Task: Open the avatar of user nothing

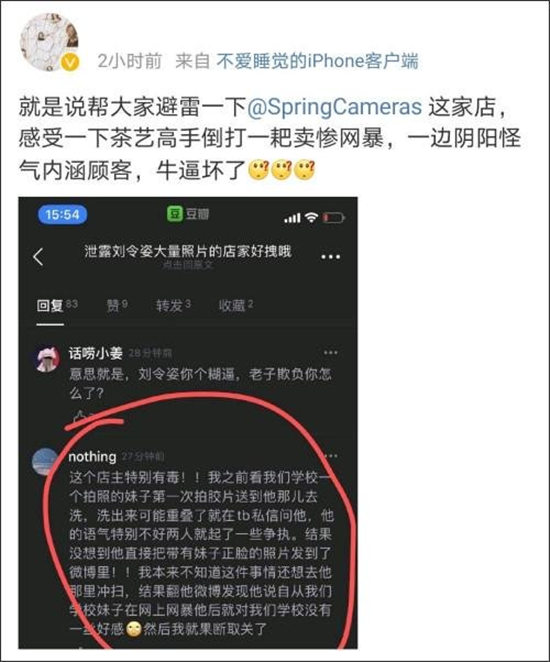Action: [45, 461]
